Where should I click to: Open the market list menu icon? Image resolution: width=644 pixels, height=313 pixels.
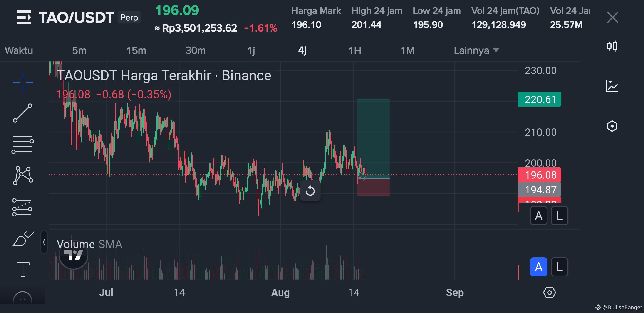tap(24, 17)
